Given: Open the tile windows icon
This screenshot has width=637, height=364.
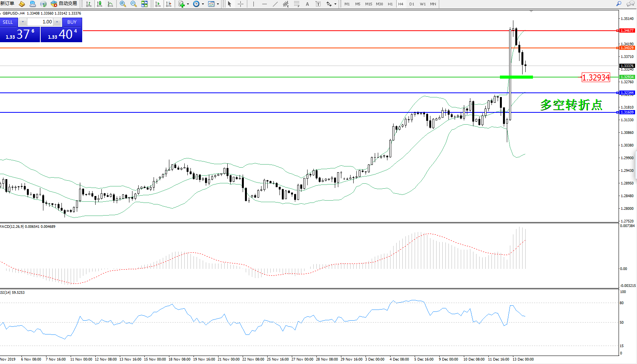Looking at the screenshot, I should (144, 4).
